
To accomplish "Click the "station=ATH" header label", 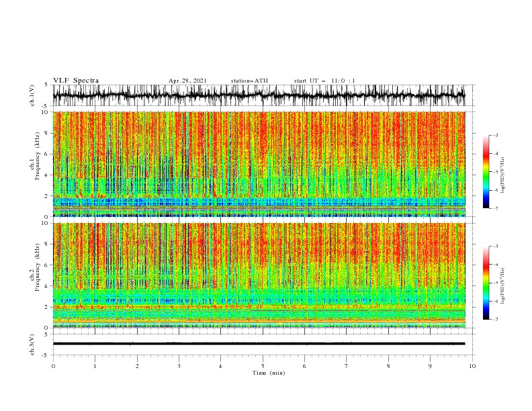I will [249, 81].
